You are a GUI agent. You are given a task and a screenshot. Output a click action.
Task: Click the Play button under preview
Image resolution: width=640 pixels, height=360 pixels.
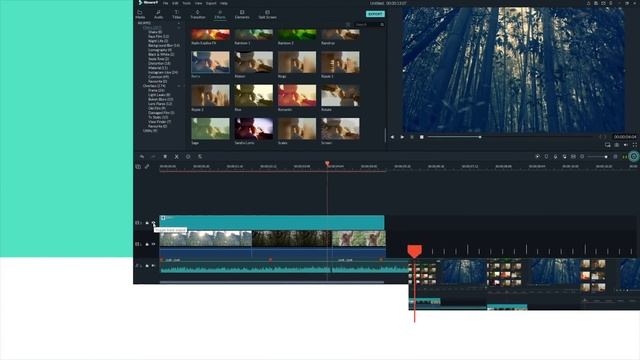click(x=402, y=137)
